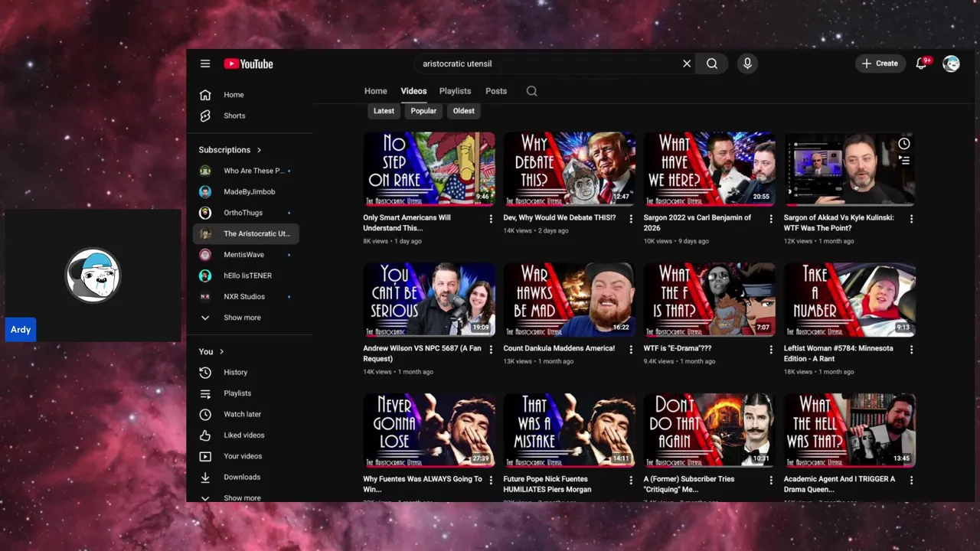Sort videos by Oldest
This screenshot has height=551, width=980.
[463, 111]
